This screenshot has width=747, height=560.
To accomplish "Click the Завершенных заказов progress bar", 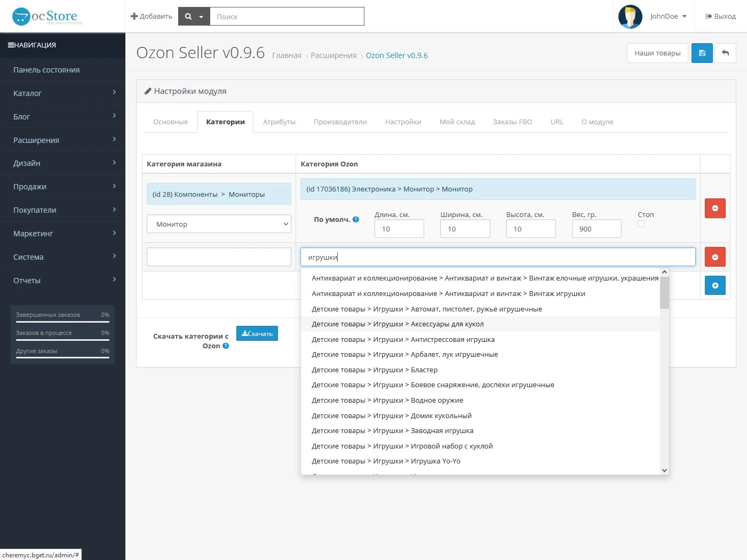I will coord(62,321).
